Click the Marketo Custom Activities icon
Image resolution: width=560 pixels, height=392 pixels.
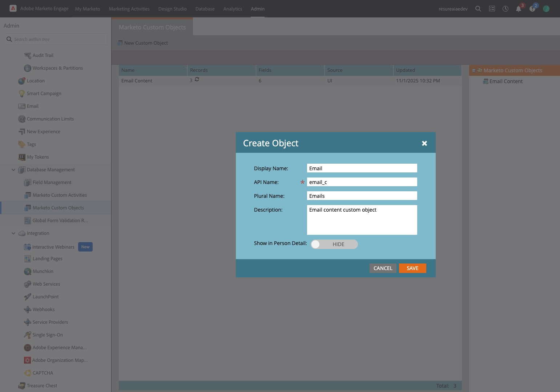[x=27, y=195]
